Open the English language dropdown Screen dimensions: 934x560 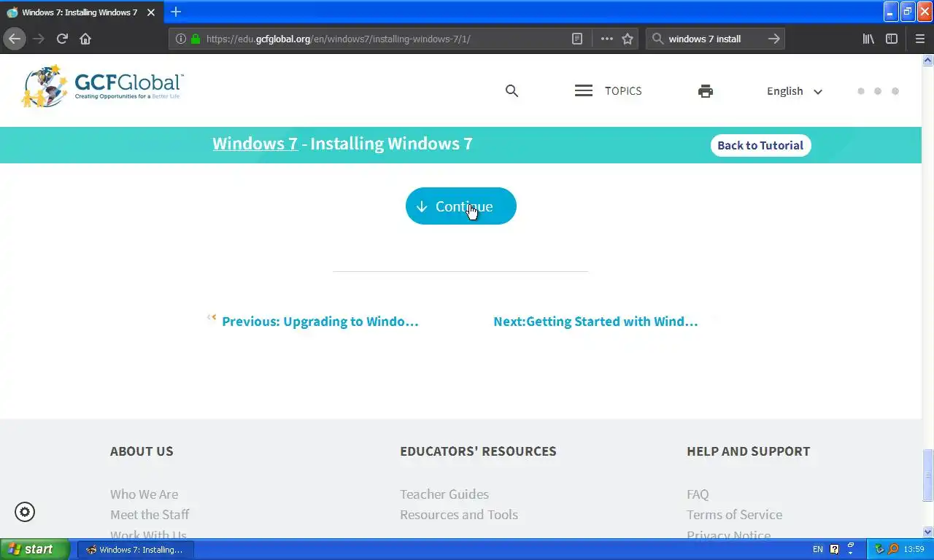point(795,91)
